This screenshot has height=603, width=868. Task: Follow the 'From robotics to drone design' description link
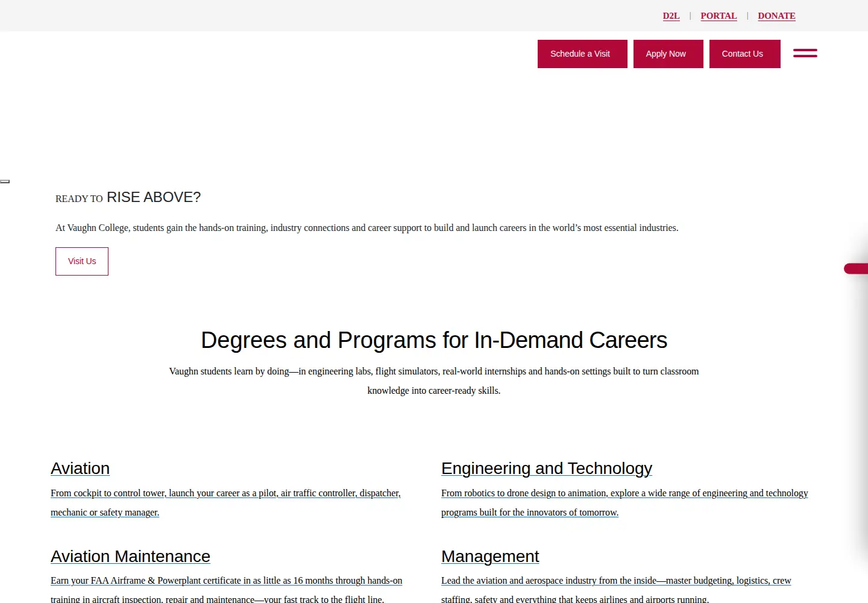click(x=624, y=502)
